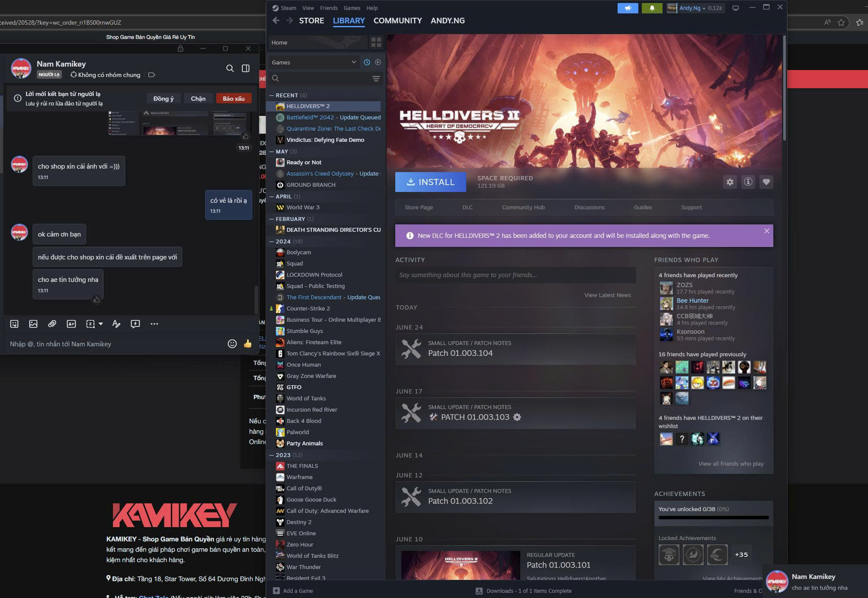Send a contact card in Zalo
Viewport: 868px width, 598px height.
71,324
